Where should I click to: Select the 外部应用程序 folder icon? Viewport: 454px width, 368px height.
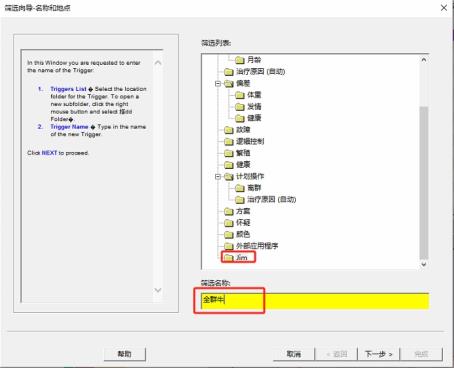(229, 246)
